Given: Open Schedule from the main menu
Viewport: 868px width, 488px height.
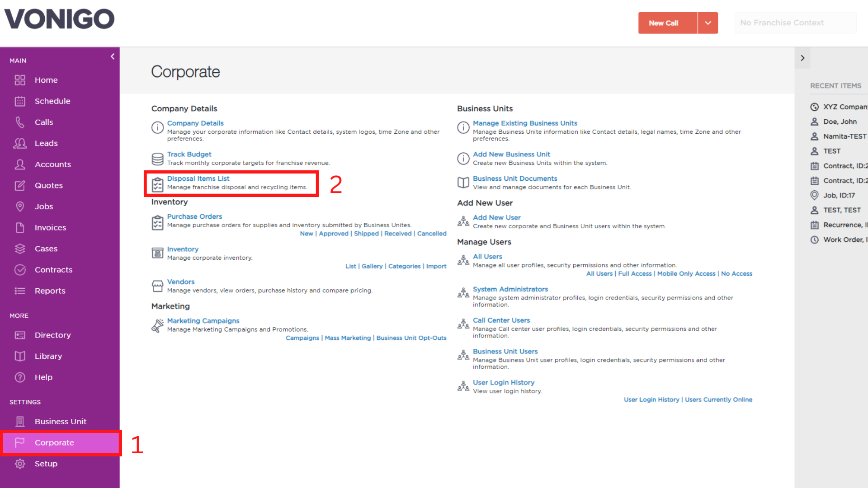Looking at the screenshot, I should tap(52, 101).
